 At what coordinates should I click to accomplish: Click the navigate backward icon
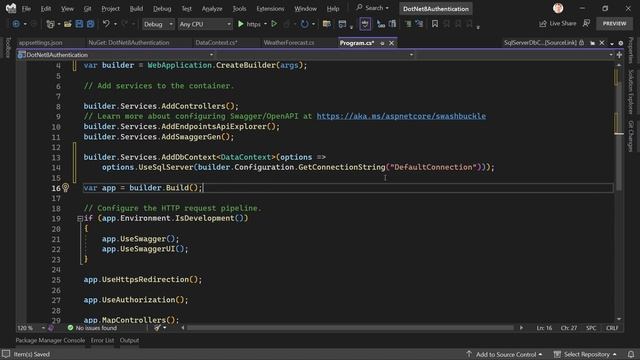(16, 24)
